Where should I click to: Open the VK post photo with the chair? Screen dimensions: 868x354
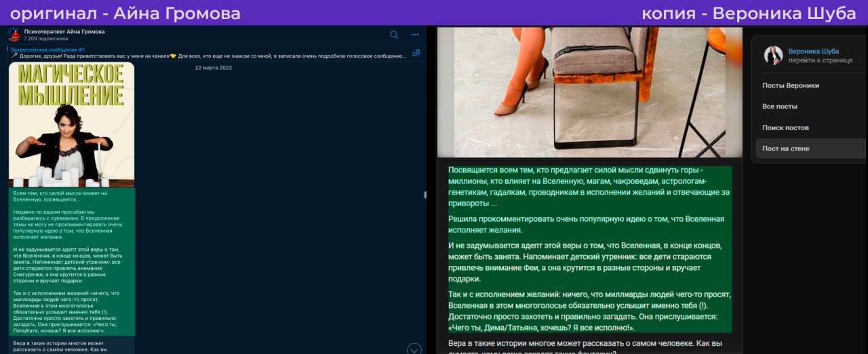click(x=589, y=92)
